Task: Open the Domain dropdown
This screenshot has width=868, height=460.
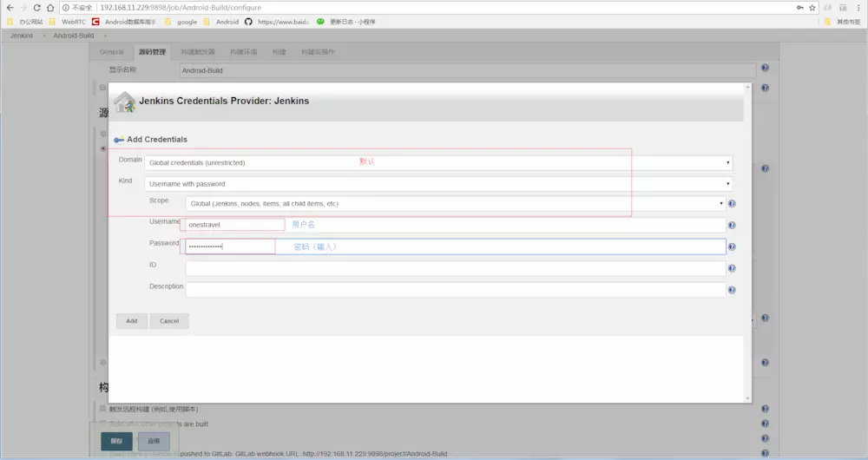Action: coord(438,163)
